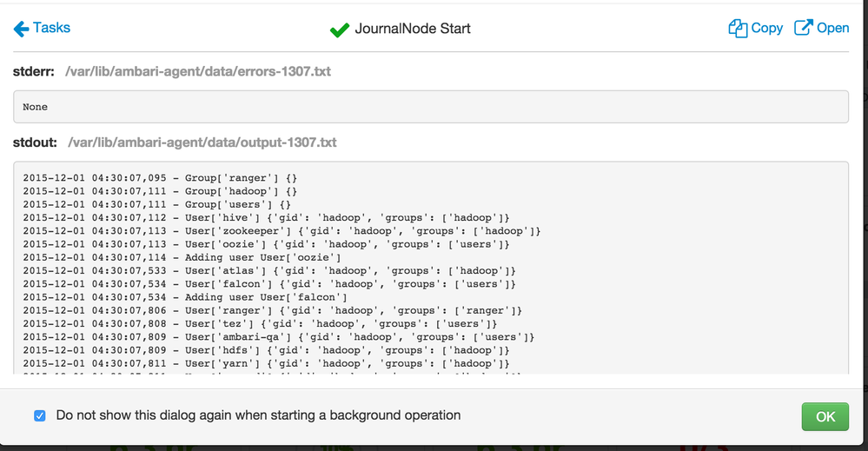Click the Adding user User['falcon'] log line
Screen dimensions: 868x451
(x=185, y=297)
